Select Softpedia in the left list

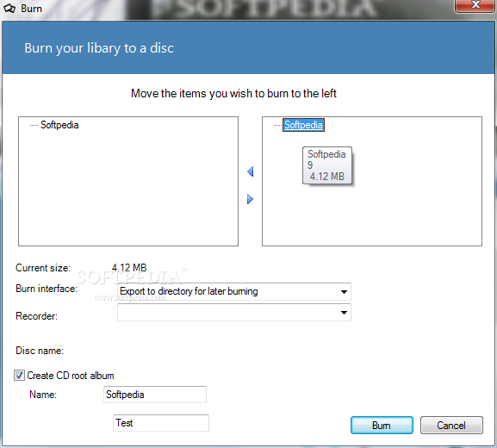tap(59, 125)
